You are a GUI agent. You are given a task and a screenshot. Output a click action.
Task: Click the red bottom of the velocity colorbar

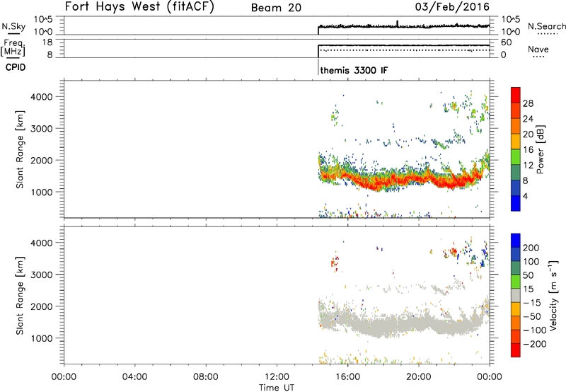tap(516, 350)
